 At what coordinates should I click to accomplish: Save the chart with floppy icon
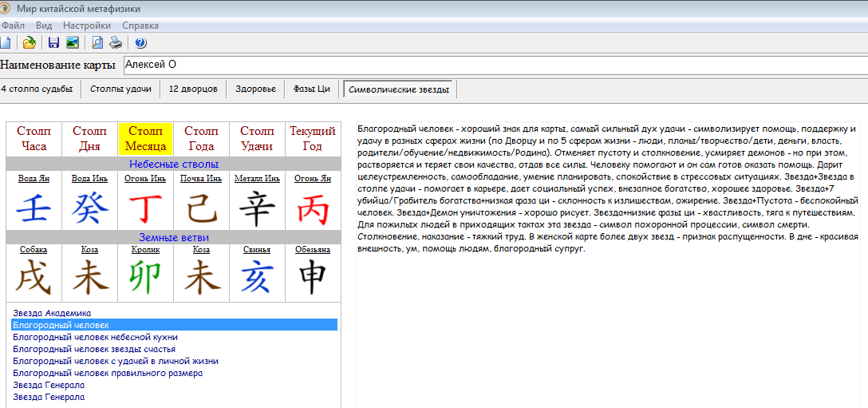[53, 42]
